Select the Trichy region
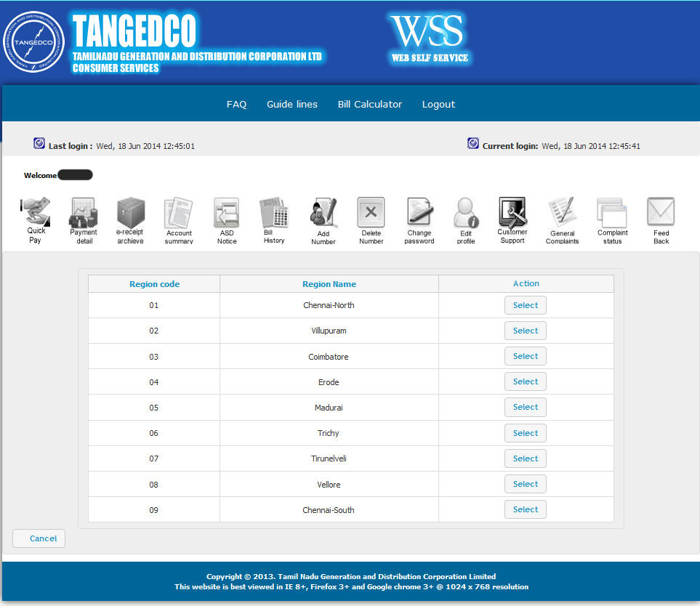This screenshot has height=606, width=700. point(526,433)
